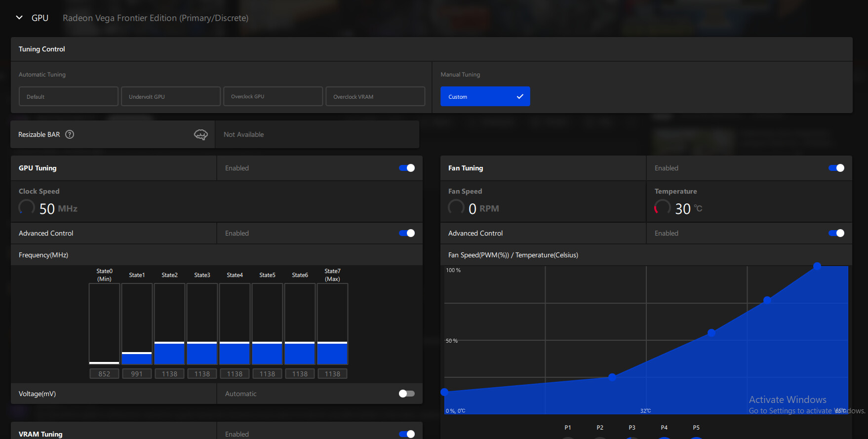Apply the Overclock GPU preset

[273, 97]
